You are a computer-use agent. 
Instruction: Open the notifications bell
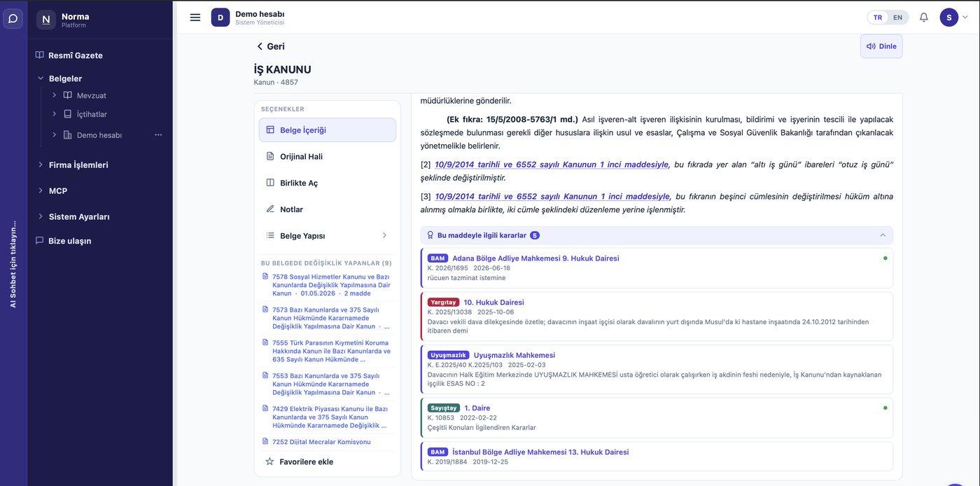tap(924, 18)
